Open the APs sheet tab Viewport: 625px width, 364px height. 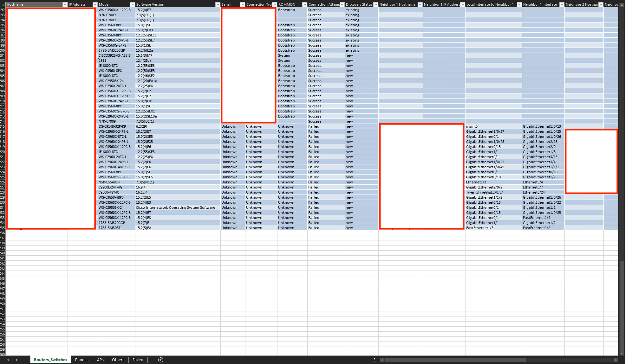[100, 360]
